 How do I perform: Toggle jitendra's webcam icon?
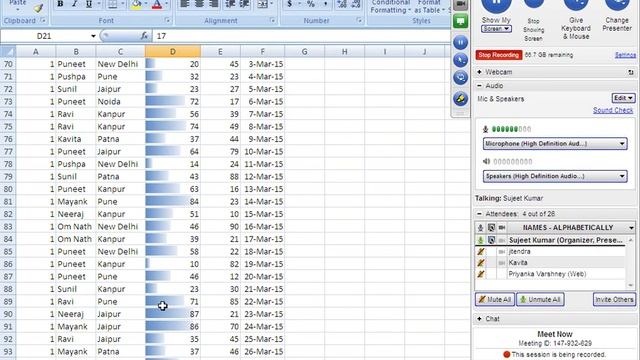(502, 252)
